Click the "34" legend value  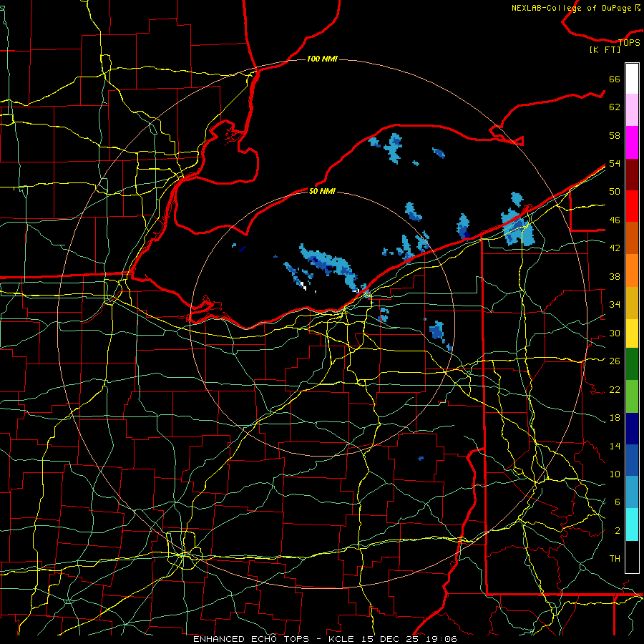point(615,305)
